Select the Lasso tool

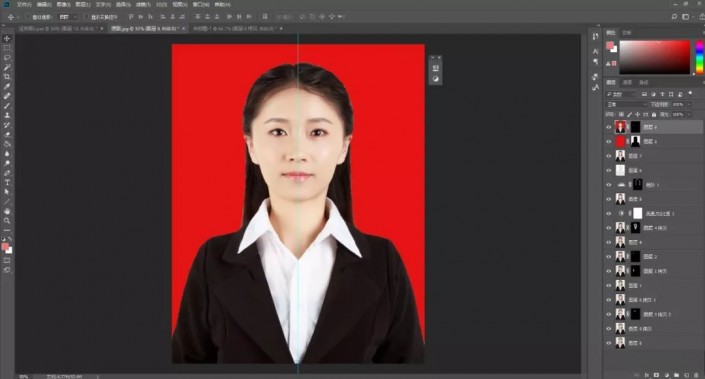point(7,58)
